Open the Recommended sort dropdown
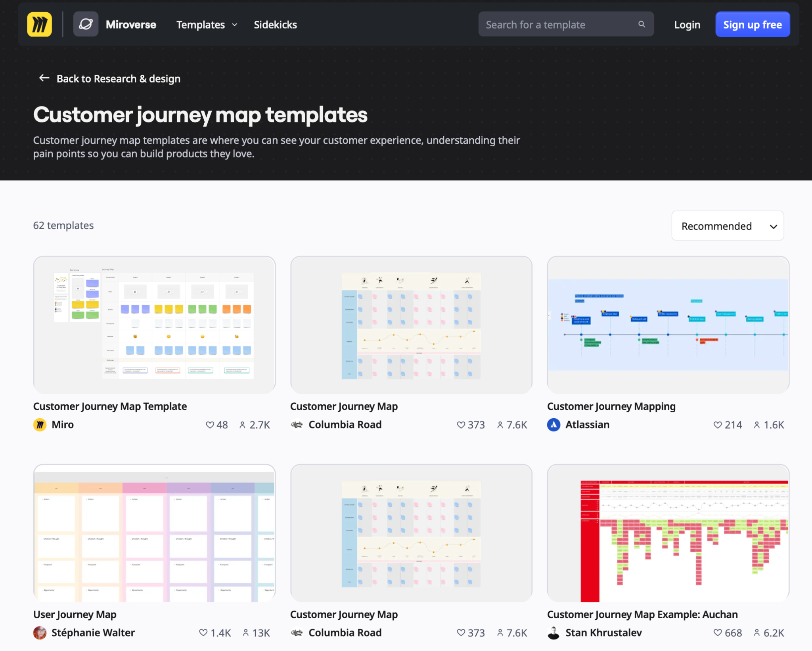The width and height of the screenshot is (812, 651). click(x=727, y=226)
